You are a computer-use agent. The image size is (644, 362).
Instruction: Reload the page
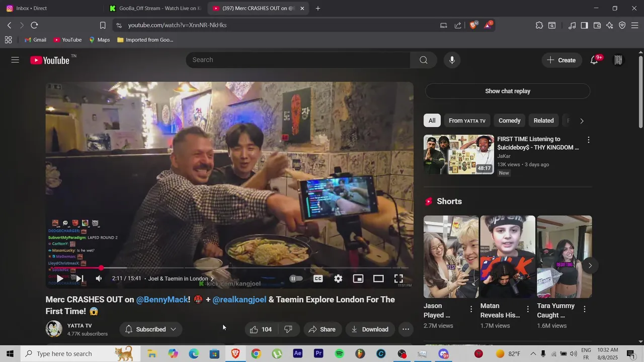coord(34,25)
